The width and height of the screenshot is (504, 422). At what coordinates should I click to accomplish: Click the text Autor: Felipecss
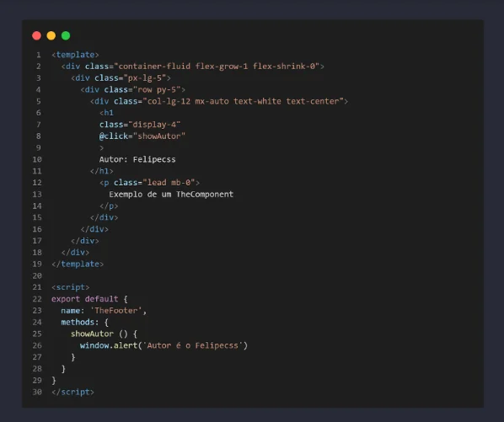click(137, 159)
